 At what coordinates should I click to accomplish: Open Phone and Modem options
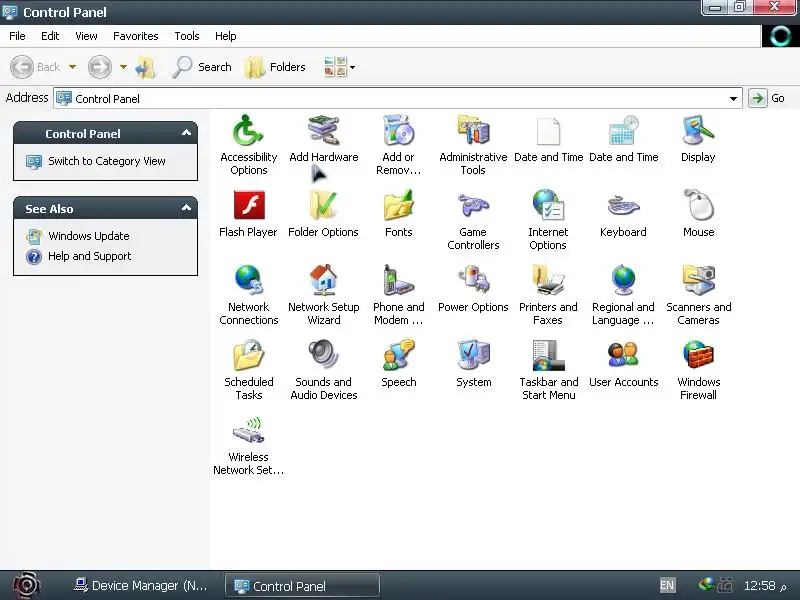[398, 295]
